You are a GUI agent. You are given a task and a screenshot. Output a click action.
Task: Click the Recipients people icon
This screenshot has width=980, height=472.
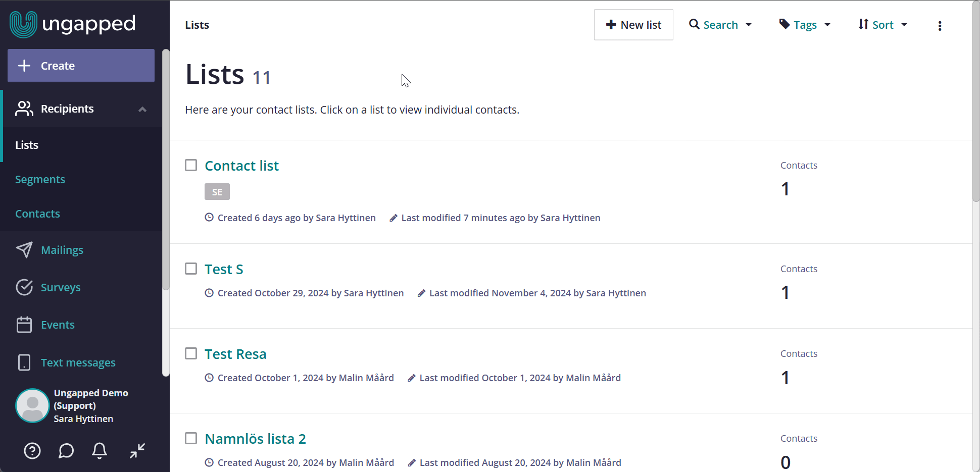pos(24,109)
